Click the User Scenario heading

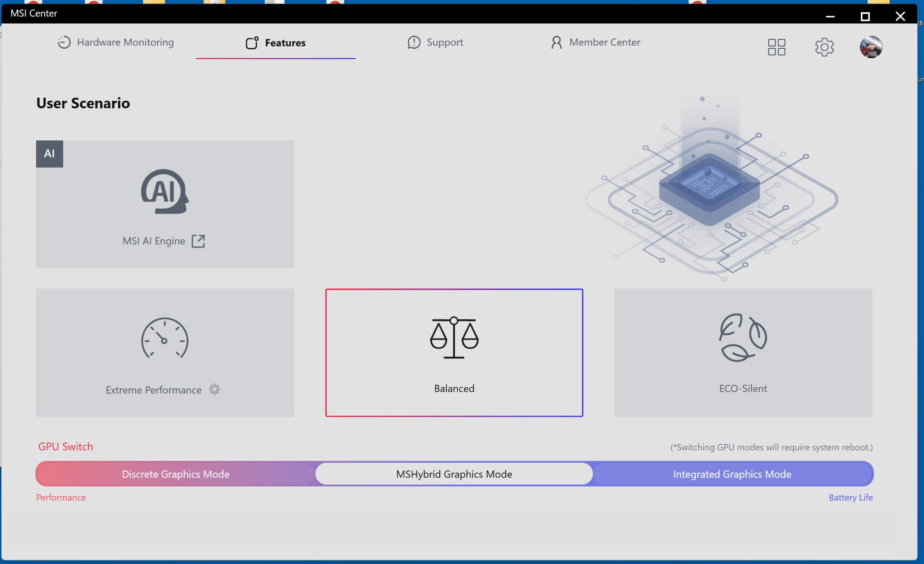click(83, 103)
